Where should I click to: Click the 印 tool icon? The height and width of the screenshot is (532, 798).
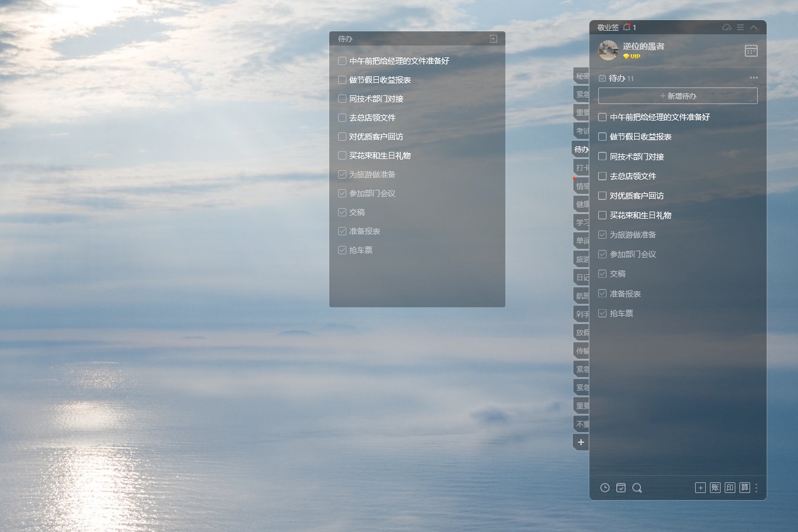click(x=729, y=488)
